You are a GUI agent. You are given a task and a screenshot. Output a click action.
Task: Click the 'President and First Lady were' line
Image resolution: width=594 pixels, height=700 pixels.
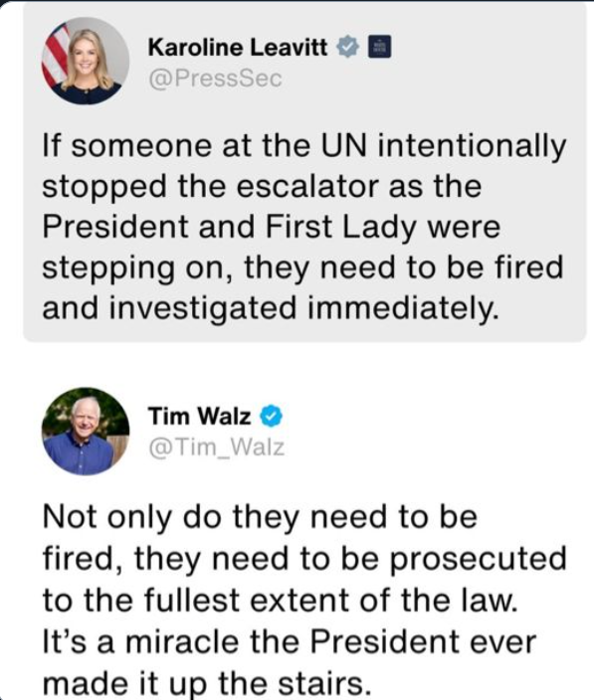[x=271, y=228]
